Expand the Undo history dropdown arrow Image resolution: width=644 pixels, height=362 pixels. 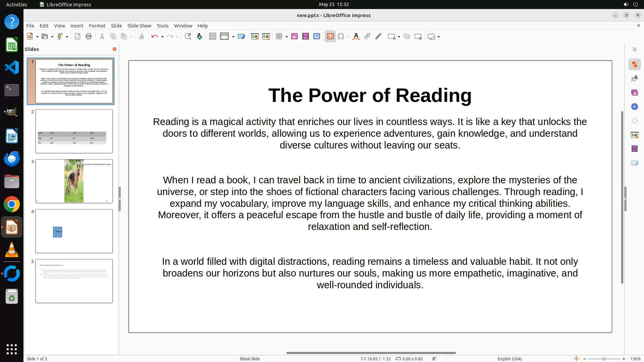point(162,37)
